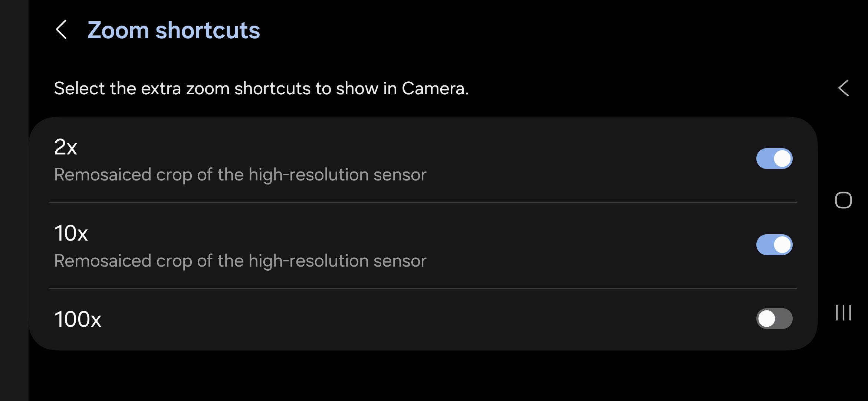Tap the system navigation back chevron
Viewport: 868px width, 401px height.
844,88
